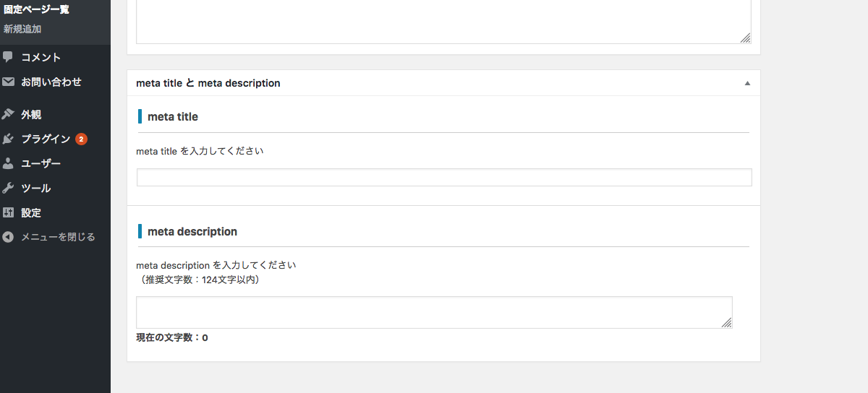Focus the meta title input field
Screen dimensions: 868x393
tap(444, 178)
